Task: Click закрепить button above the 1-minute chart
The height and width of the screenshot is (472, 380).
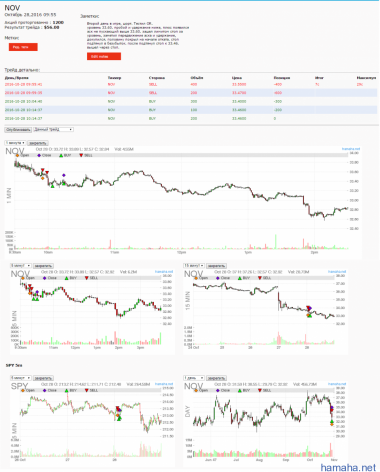Action: click(38, 143)
